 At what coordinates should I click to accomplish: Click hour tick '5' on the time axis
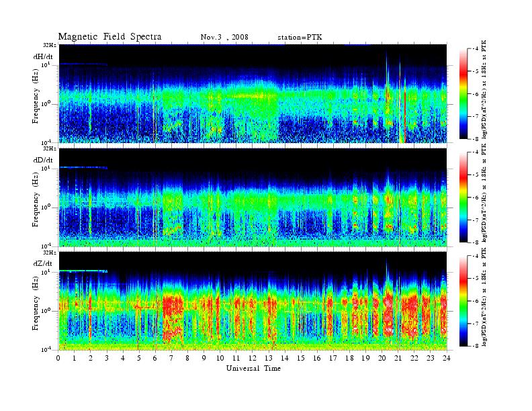(x=139, y=358)
